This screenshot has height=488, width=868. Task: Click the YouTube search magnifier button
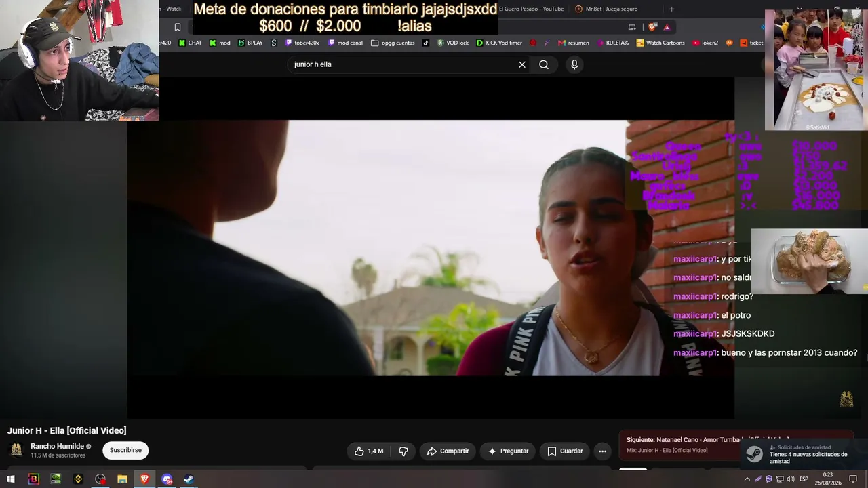[x=544, y=64]
